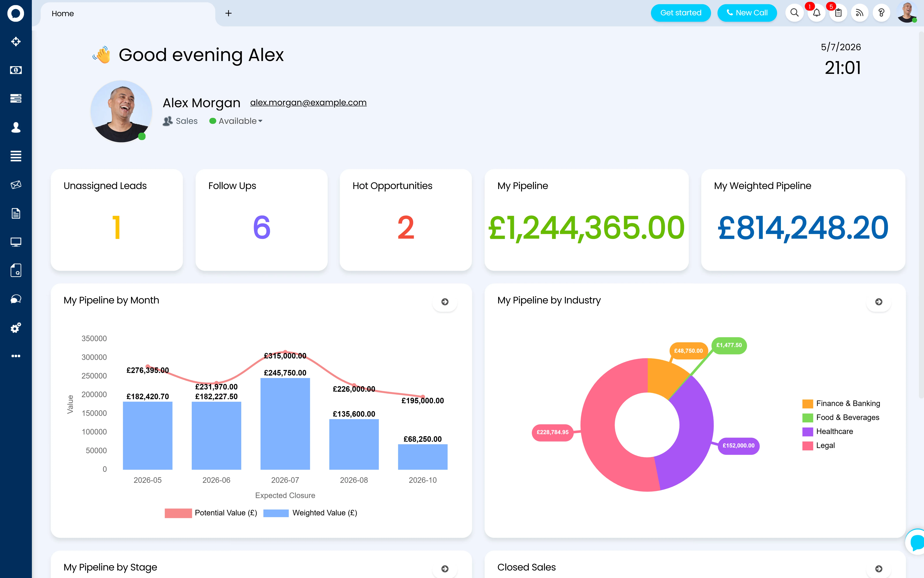Open the money banknote sidebar icon

coord(16,70)
